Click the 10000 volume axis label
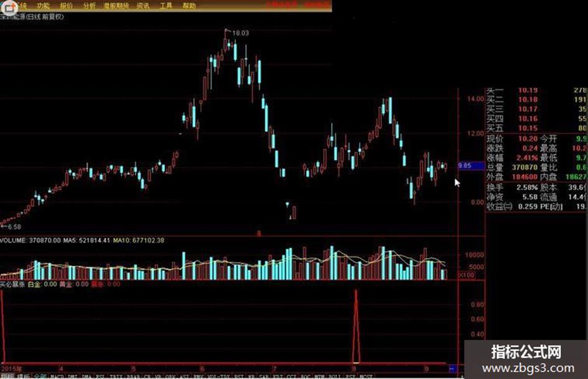The height and width of the screenshot is (379, 588). (474, 255)
